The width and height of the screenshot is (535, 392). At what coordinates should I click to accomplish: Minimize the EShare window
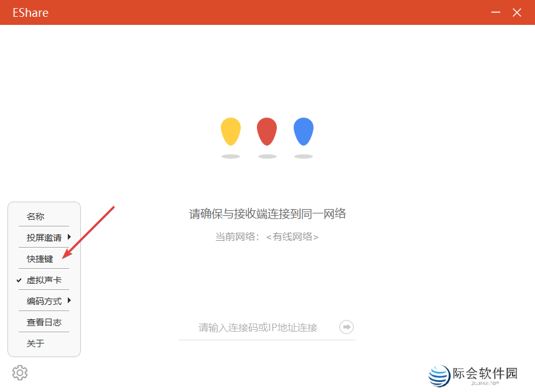coord(495,12)
